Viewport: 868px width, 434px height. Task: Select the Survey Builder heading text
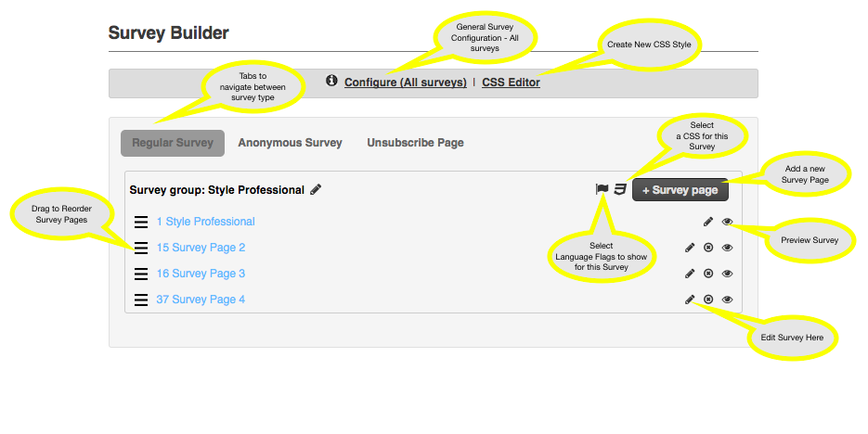pyautogui.click(x=168, y=32)
